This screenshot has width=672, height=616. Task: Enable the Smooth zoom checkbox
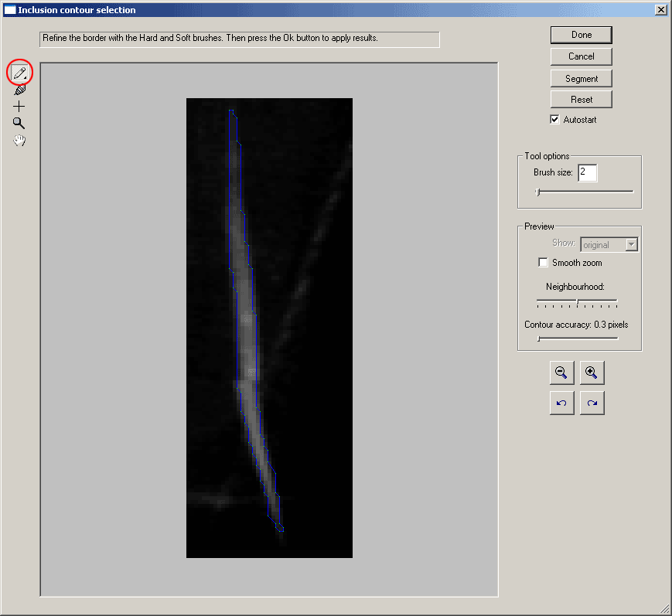[x=543, y=263]
